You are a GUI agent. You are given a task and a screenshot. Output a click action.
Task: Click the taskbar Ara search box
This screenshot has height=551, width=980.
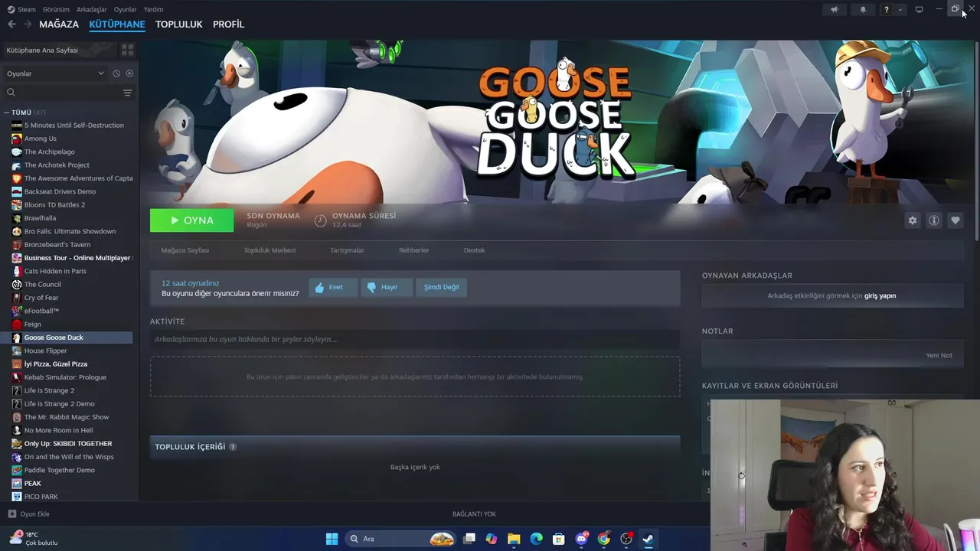click(400, 539)
